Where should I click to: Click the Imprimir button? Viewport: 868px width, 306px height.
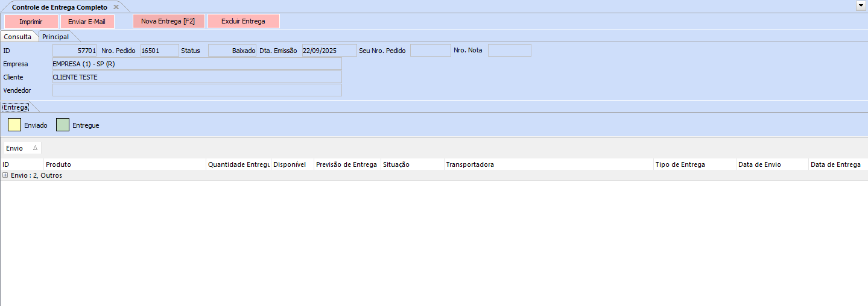(x=31, y=22)
